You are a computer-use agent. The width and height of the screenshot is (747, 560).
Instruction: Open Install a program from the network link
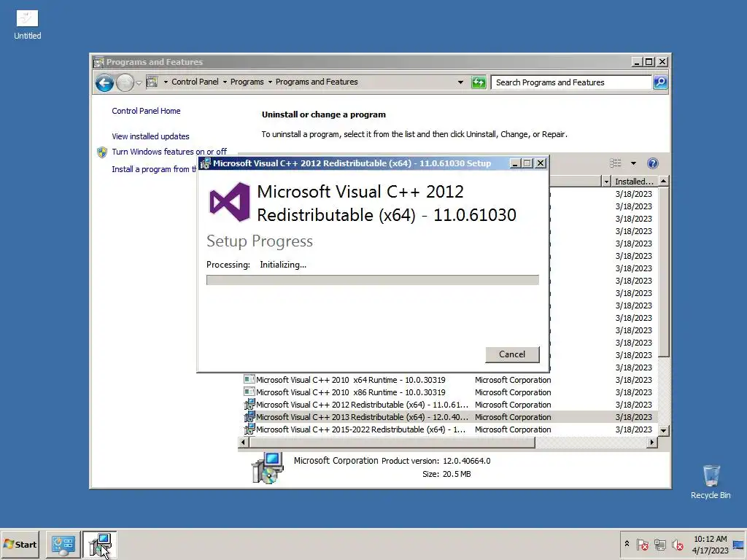point(154,169)
